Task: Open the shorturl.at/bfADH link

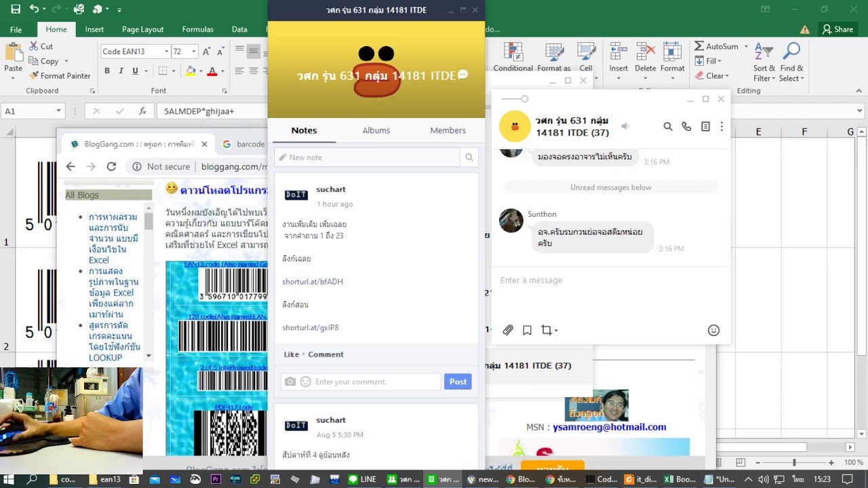Action: pos(313,281)
